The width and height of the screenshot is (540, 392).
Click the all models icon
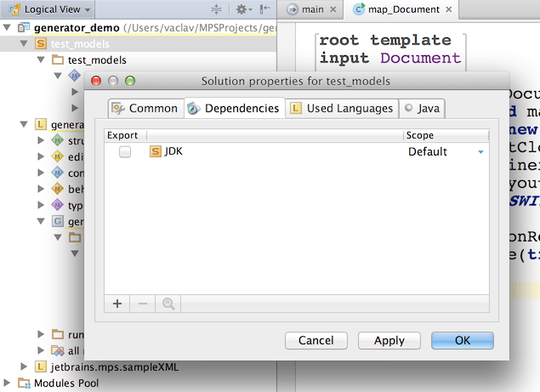point(58,350)
